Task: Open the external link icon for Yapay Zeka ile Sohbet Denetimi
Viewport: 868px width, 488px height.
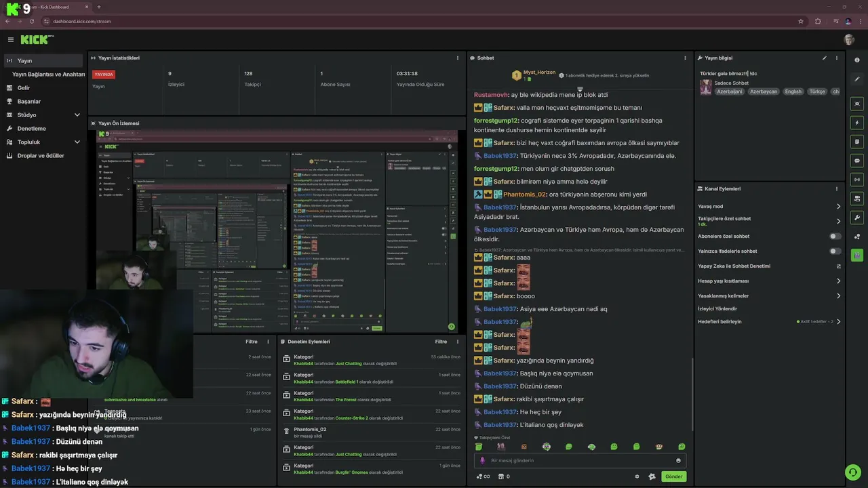Action: point(839,266)
